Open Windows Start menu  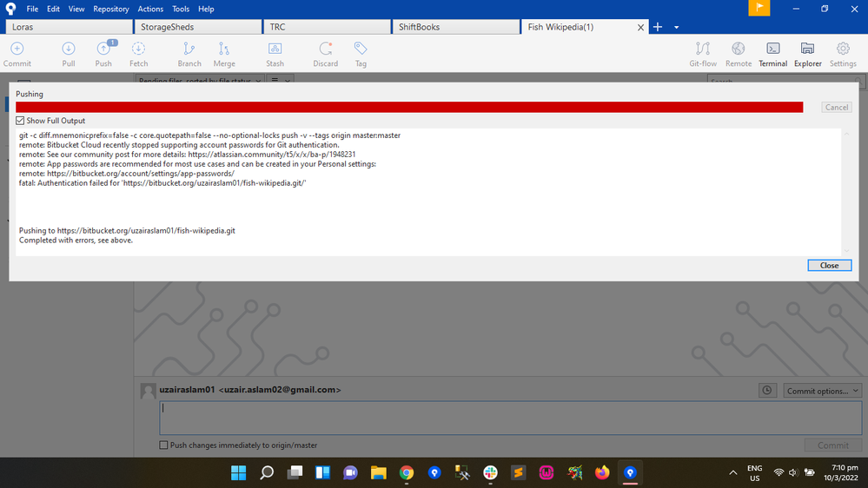pyautogui.click(x=239, y=472)
